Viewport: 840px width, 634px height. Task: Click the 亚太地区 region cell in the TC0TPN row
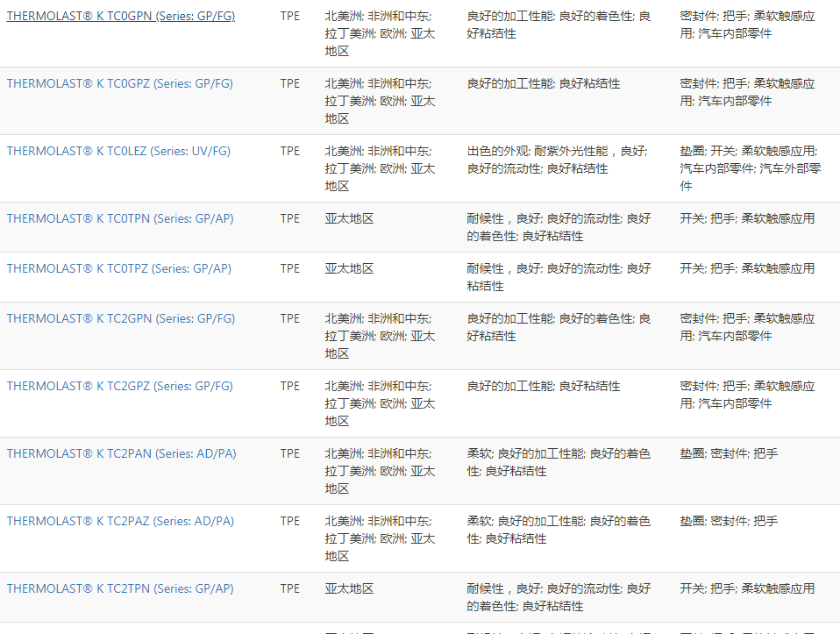[349, 218]
